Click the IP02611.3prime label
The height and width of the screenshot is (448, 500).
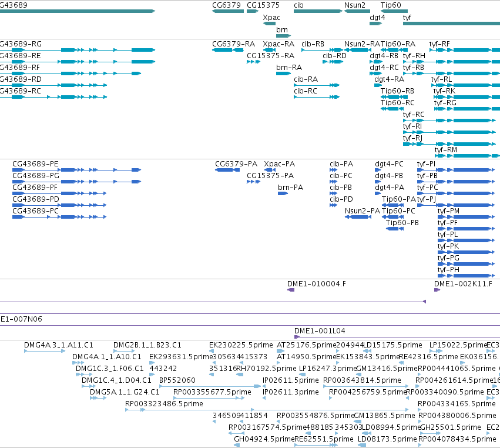(290, 392)
